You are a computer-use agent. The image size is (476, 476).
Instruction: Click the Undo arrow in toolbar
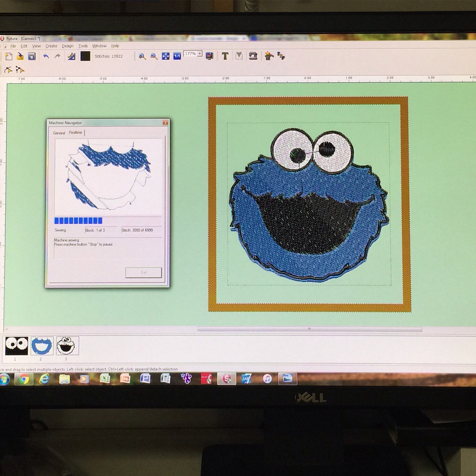pyautogui.click(x=46, y=57)
